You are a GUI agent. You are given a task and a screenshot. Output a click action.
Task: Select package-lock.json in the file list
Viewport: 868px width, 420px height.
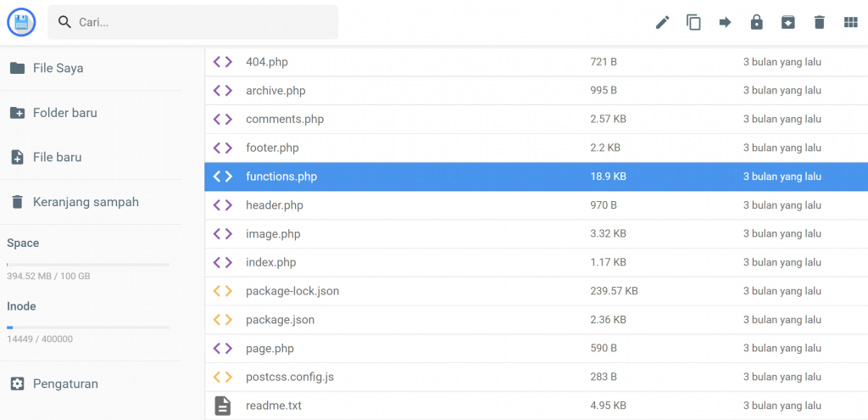537,291
